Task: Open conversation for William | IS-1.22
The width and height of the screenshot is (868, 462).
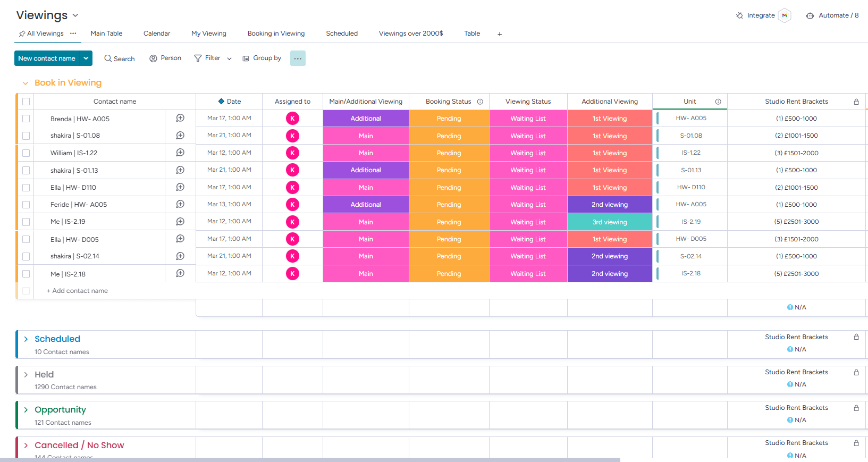Action: pos(180,153)
